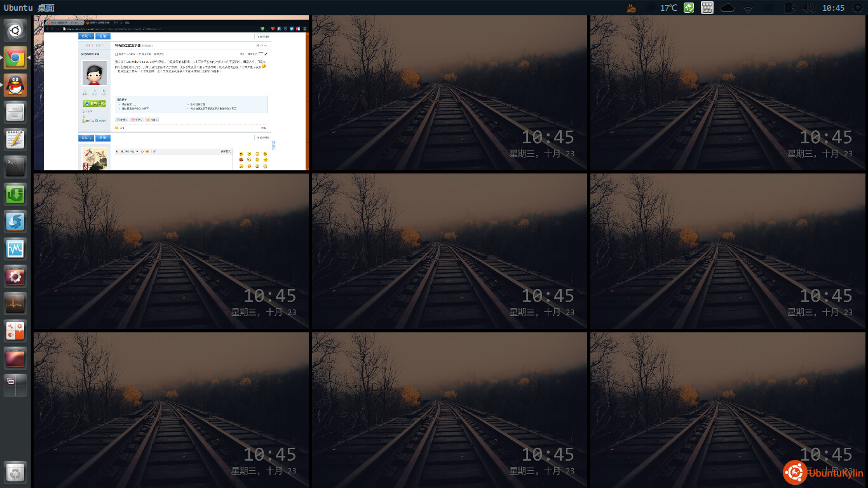Screen dimensions: 868x488
Task: Open the 10:45 clock panel menu
Action: point(833,8)
